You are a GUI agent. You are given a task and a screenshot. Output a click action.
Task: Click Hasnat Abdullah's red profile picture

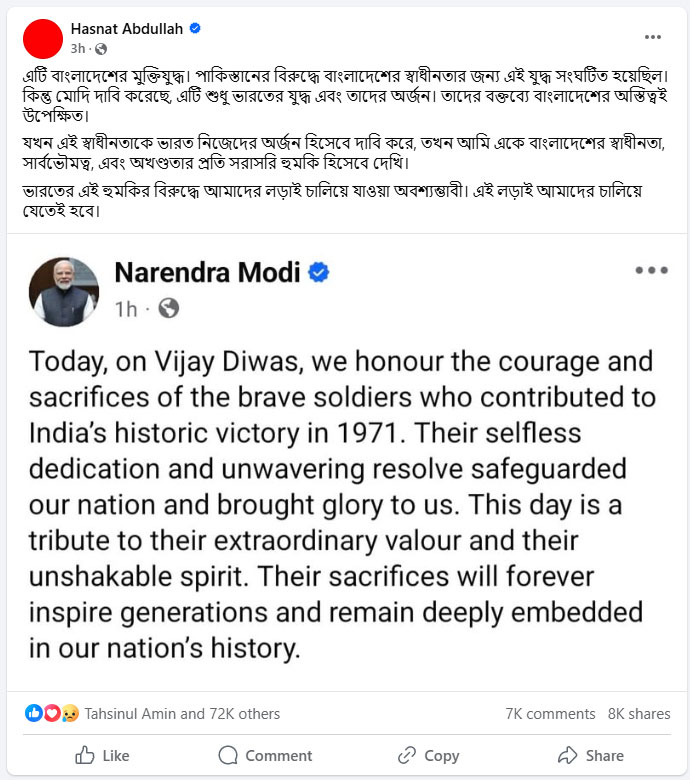(42, 38)
